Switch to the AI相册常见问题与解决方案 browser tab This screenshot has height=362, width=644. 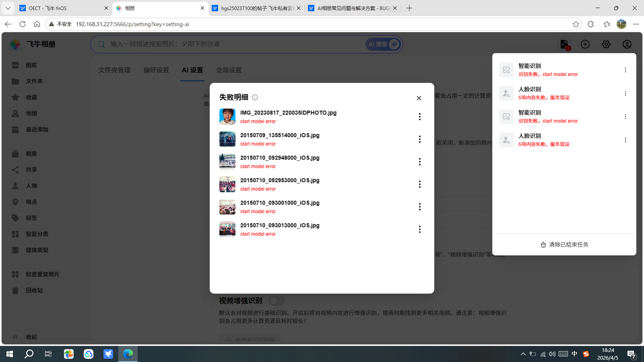(353, 8)
